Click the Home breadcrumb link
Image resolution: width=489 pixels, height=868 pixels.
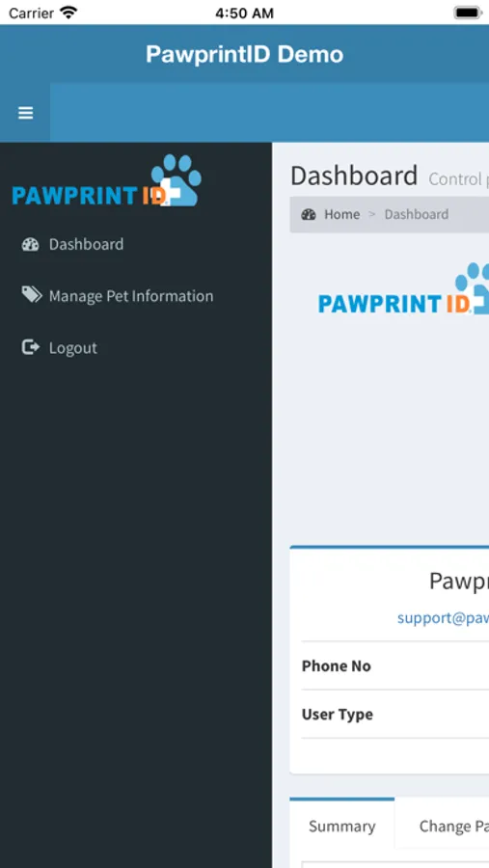pyautogui.click(x=341, y=214)
